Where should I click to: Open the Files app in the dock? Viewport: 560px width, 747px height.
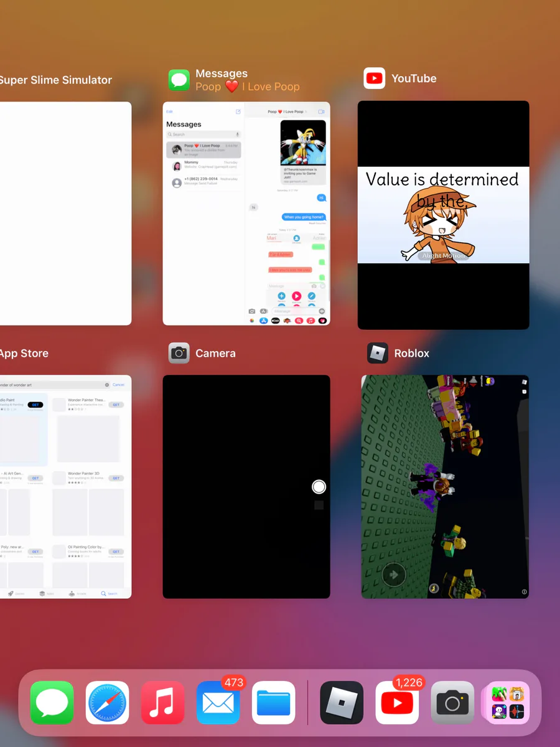coord(274,703)
